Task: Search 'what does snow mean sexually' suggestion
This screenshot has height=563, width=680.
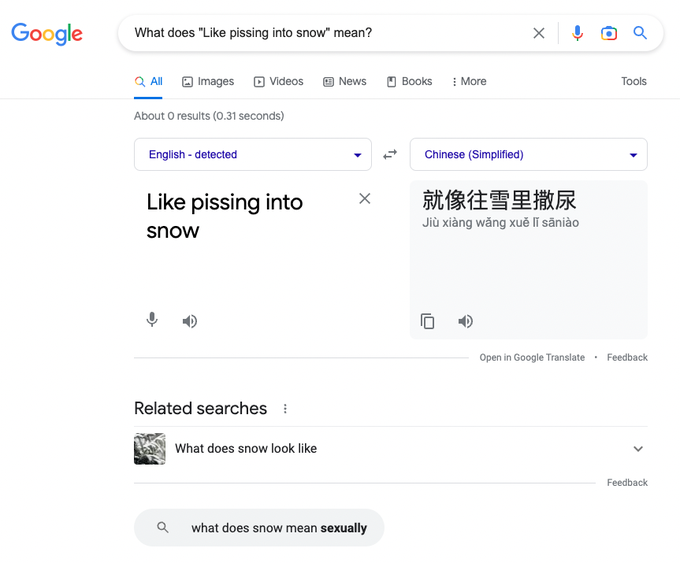Action: 259,528
